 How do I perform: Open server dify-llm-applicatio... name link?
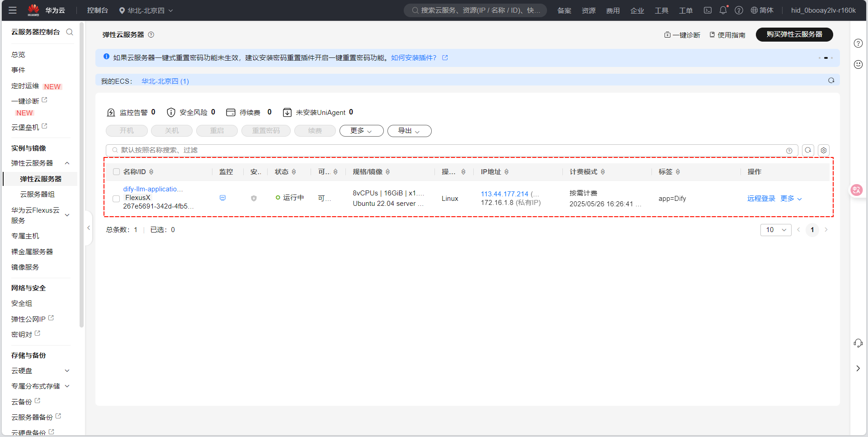[153, 189]
